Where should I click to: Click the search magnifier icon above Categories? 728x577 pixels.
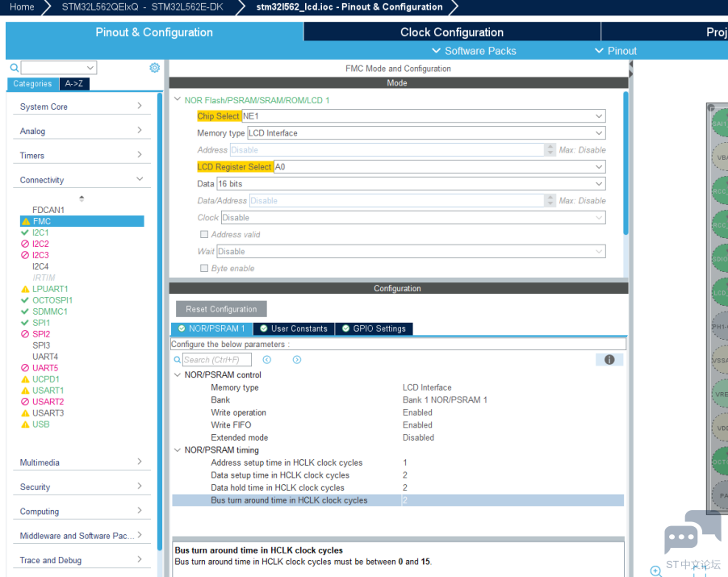coord(15,68)
